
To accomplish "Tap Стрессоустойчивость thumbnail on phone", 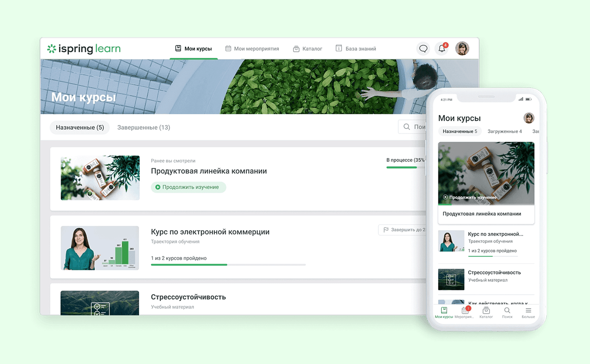I will [x=451, y=279].
